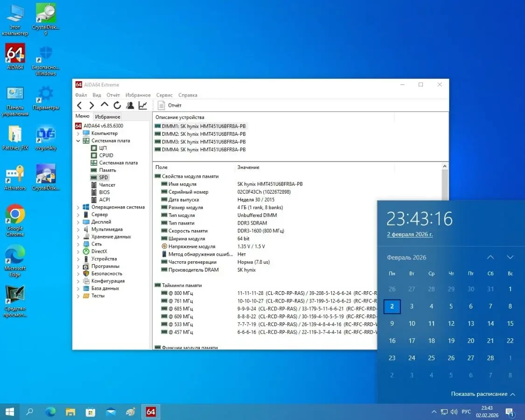
Task: Open the Сервис menu
Action: coord(164,95)
